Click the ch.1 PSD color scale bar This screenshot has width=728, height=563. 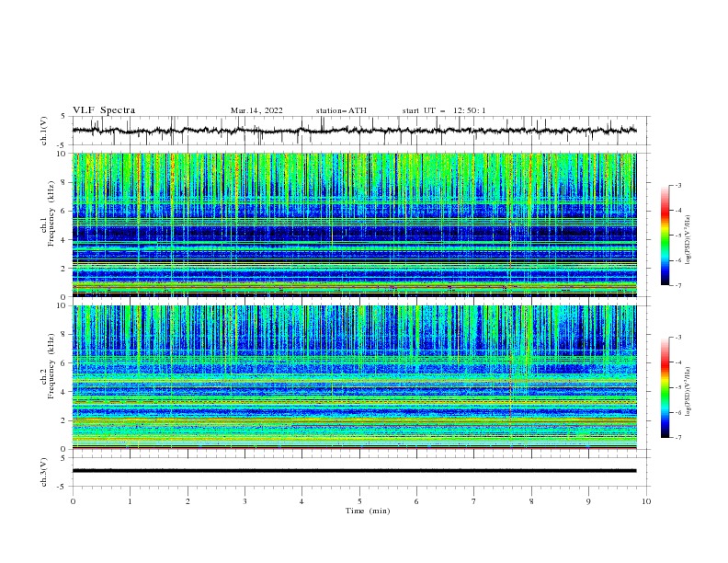pyautogui.click(x=665, y=236)
